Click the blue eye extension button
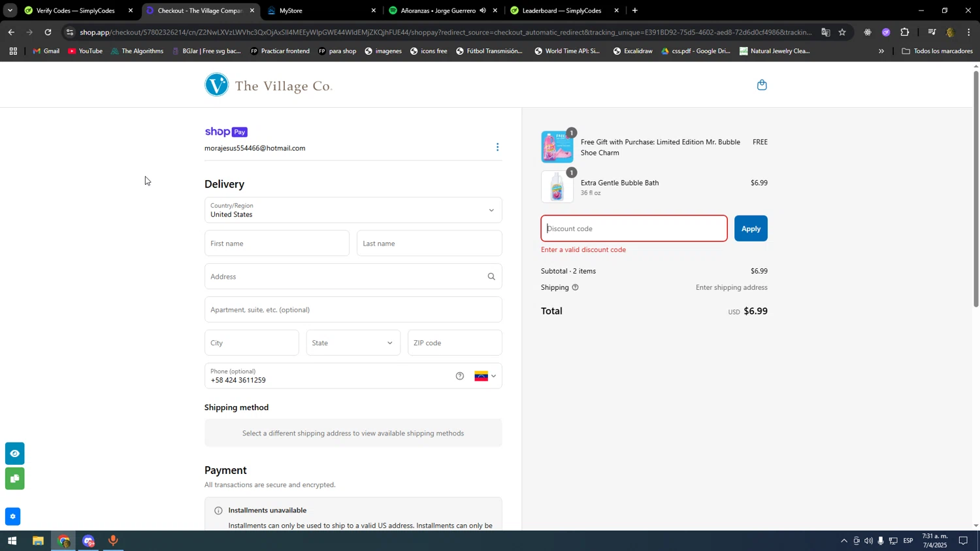The height and width of the screenshot is (551, 980). tap(14, 454)
